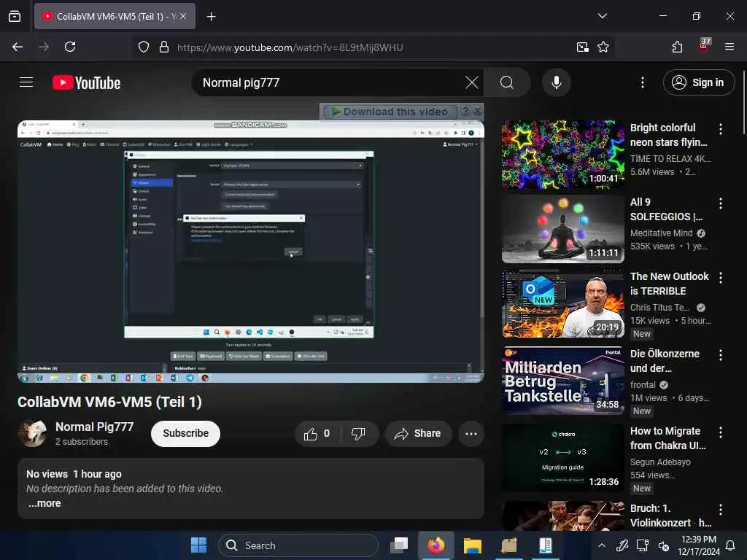Close the CollabVM browser tab
The image size is (747, 560).
tap(183, 16)
